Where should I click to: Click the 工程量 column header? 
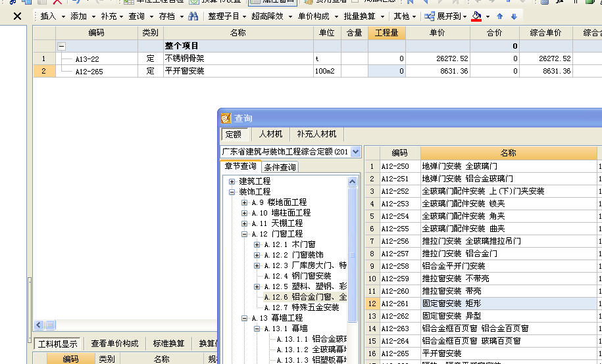click(387, 33)
